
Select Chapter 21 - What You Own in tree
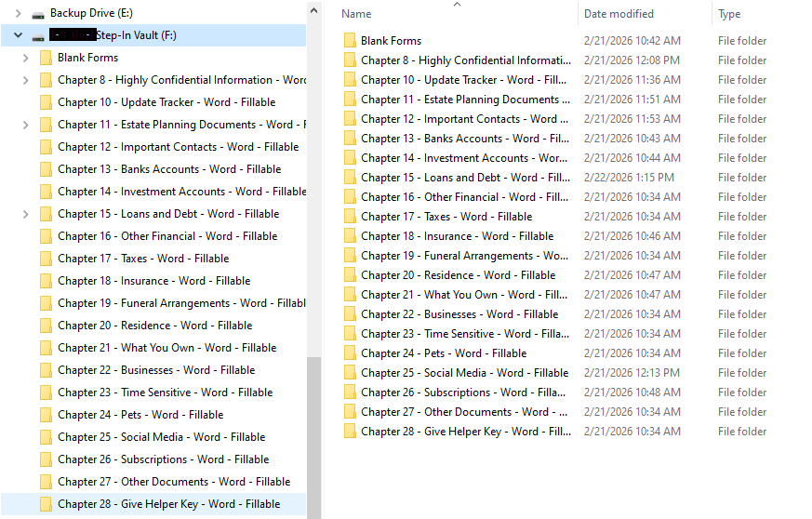pyautogui.click(x=167, y=347)
